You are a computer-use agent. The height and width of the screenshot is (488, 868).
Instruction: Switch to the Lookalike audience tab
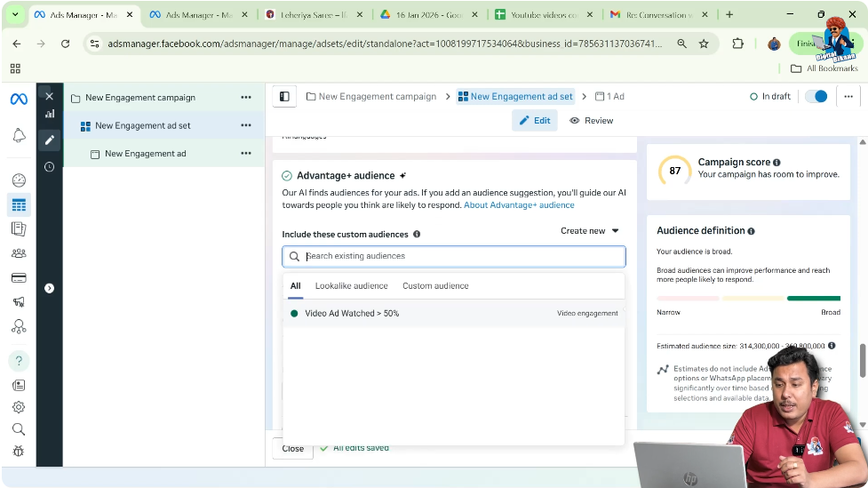351,286
